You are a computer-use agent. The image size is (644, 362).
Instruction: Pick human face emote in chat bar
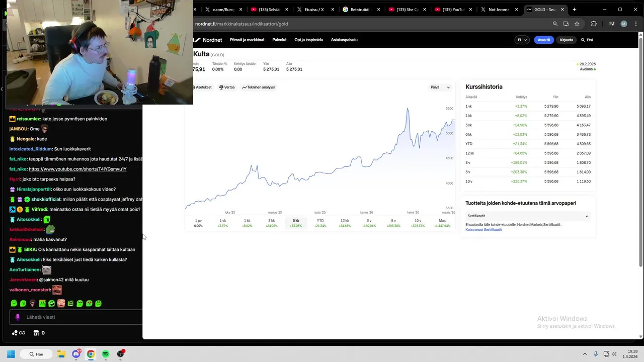(x=61, y=303)
